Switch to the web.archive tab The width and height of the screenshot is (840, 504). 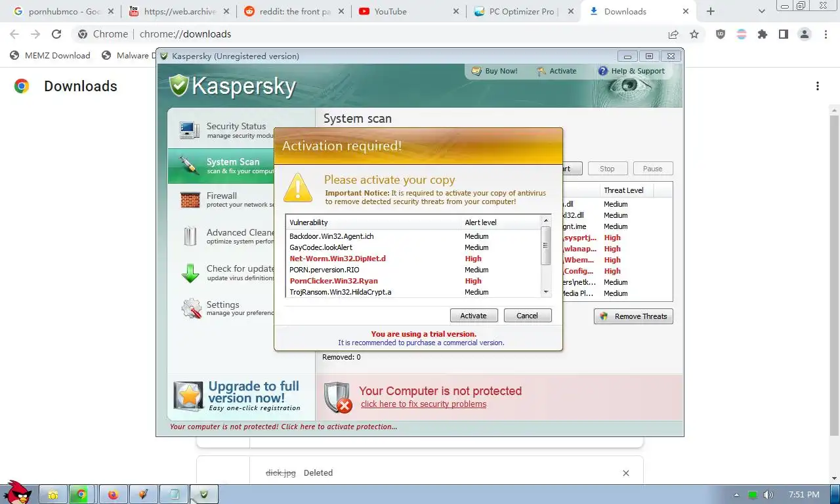tap(178, 11)
